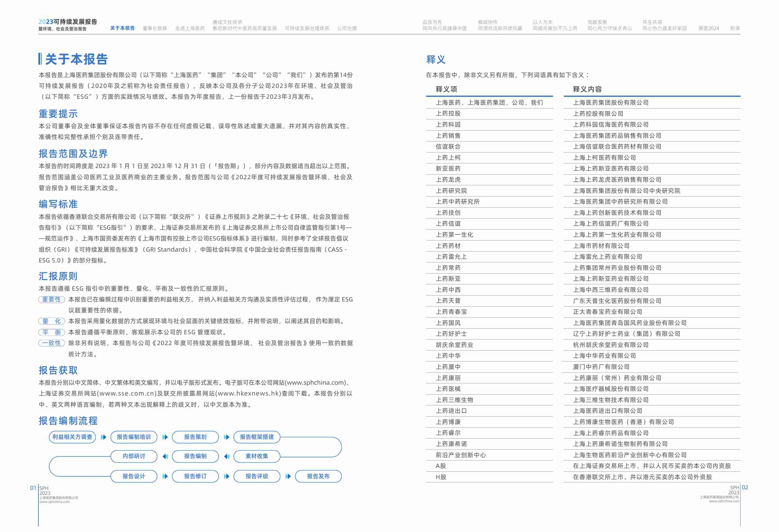Select the 报告修订 flow step
Screen dimensions: 779x532
pyautogui.click(x=195, y=476)
